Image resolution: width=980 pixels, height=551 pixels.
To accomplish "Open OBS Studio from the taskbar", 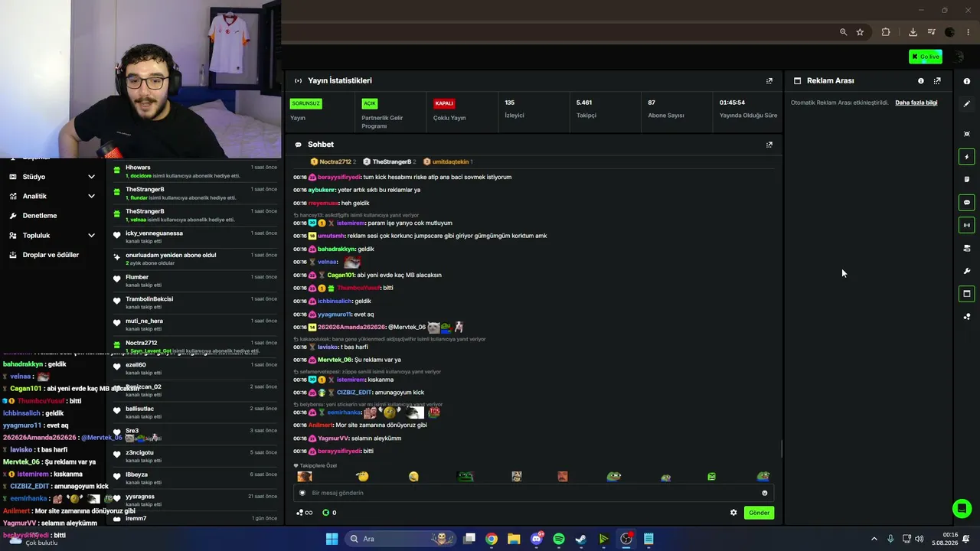I will pyautogui.click(x=626, y=539).
